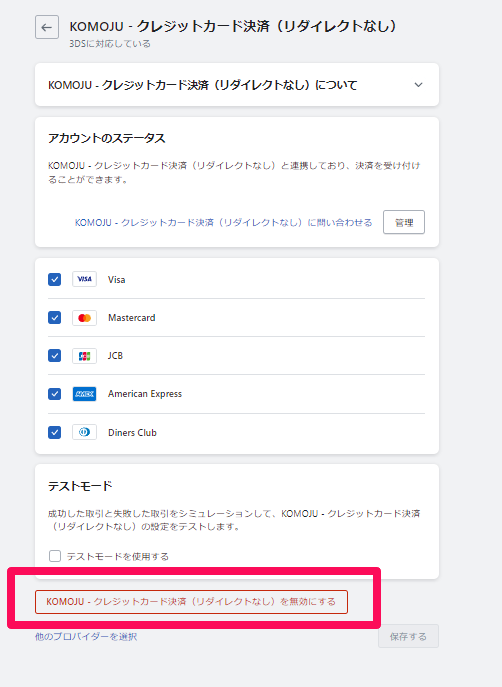
Task: Expand the KOMOJU について section chevron
Action: 419,85
